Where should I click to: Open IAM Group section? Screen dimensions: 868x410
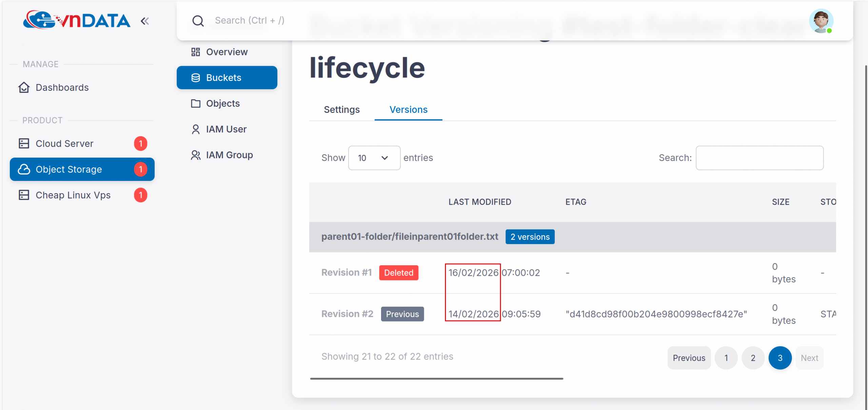coord(229,155)
